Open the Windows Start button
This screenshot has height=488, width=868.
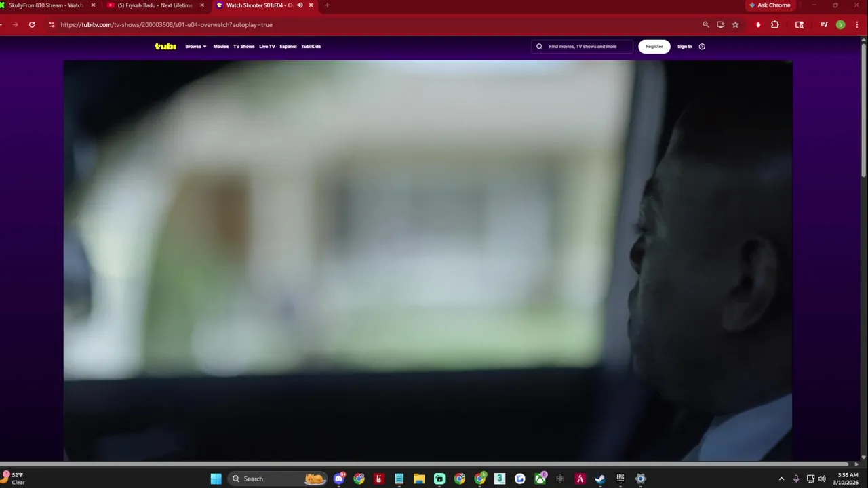[x=216, y=479]
